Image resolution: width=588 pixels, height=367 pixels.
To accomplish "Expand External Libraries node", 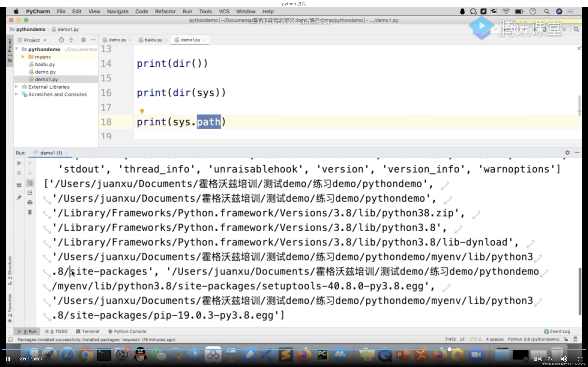I will tap(16, 87).
